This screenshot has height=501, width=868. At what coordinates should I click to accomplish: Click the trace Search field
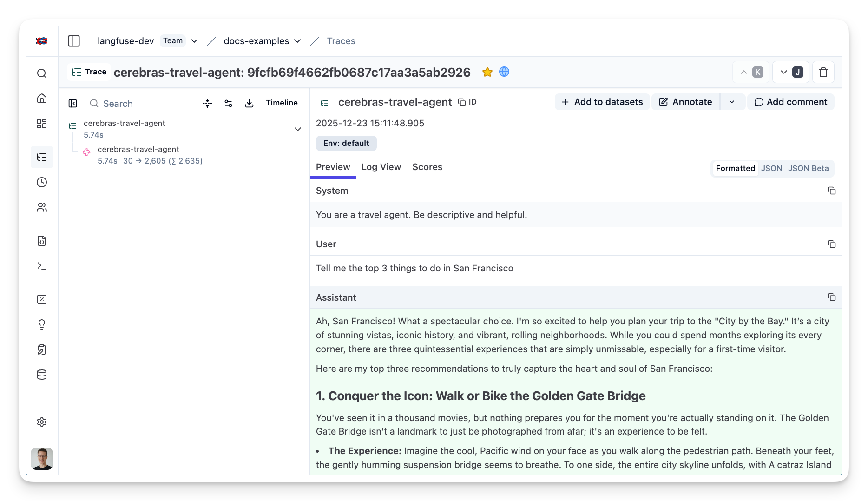click(x=139, y=103)
